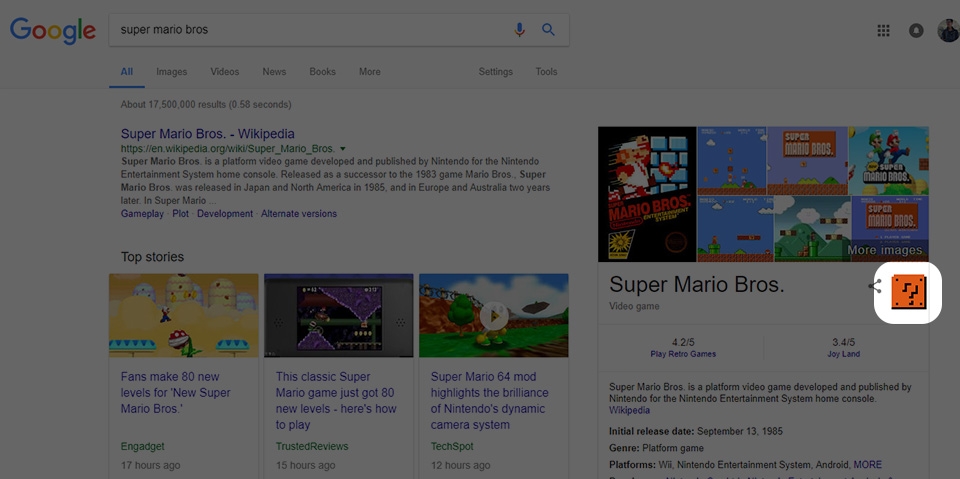
Task: Click the Super Mario Bros. title screen image
Action: click(x=807, y=160)
